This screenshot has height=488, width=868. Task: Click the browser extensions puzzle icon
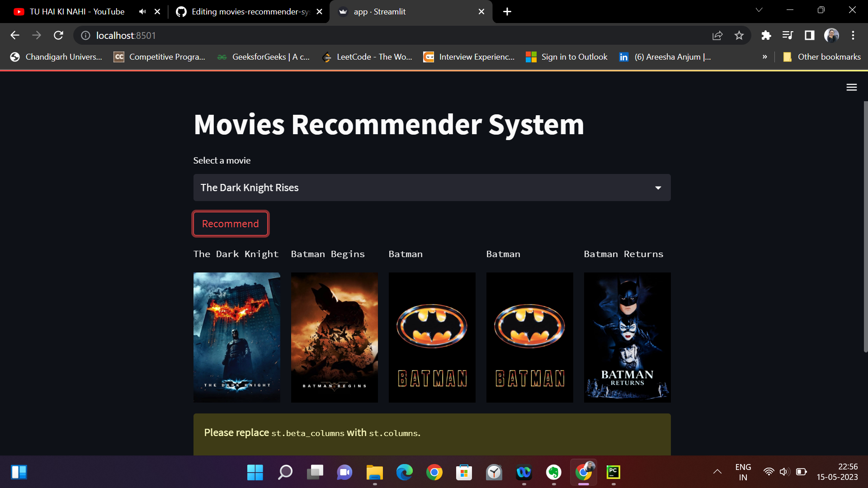click(766, 35)
